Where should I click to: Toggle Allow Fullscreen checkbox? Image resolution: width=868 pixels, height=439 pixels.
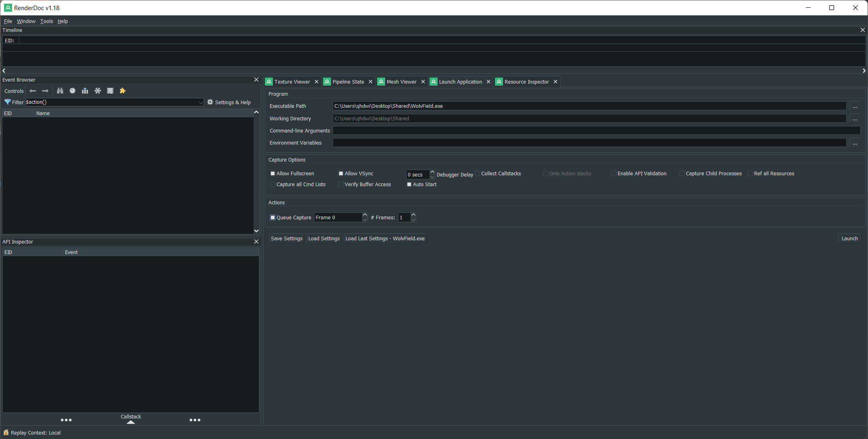coord(273,174)
